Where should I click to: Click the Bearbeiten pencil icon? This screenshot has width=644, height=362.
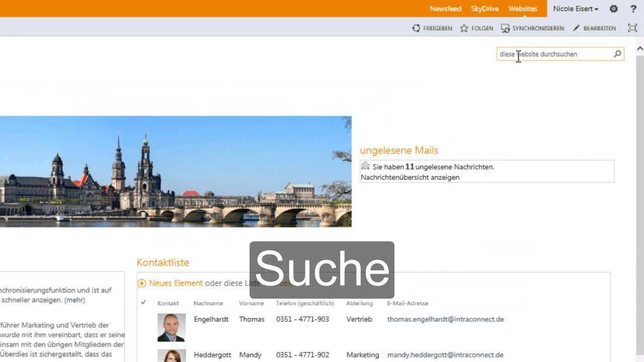[577, 28]
